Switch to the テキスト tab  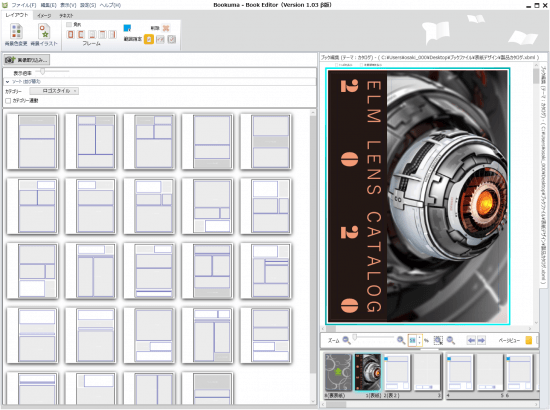66,16
